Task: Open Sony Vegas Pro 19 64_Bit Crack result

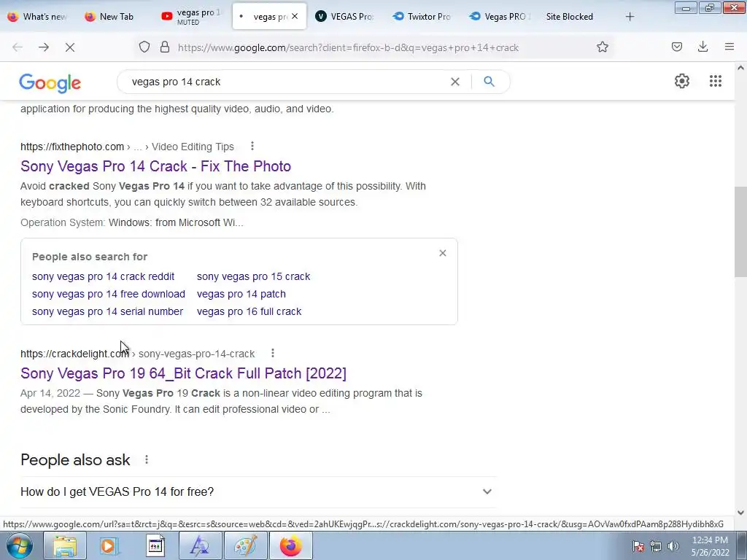Action: pos(183,373)
